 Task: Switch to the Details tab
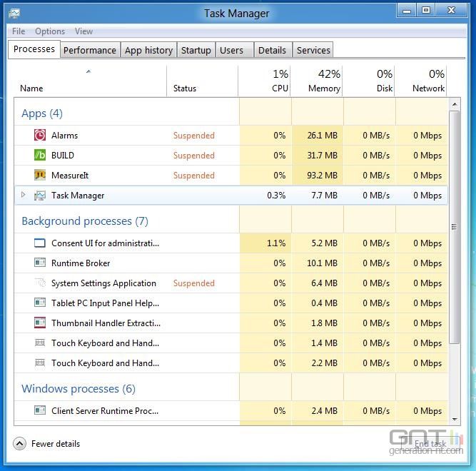[273, 50]
